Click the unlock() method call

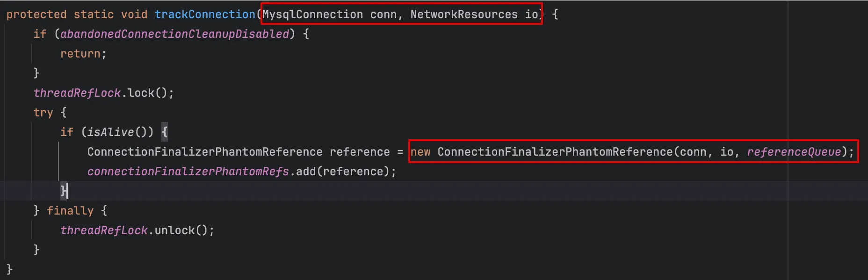click(174, 230)
